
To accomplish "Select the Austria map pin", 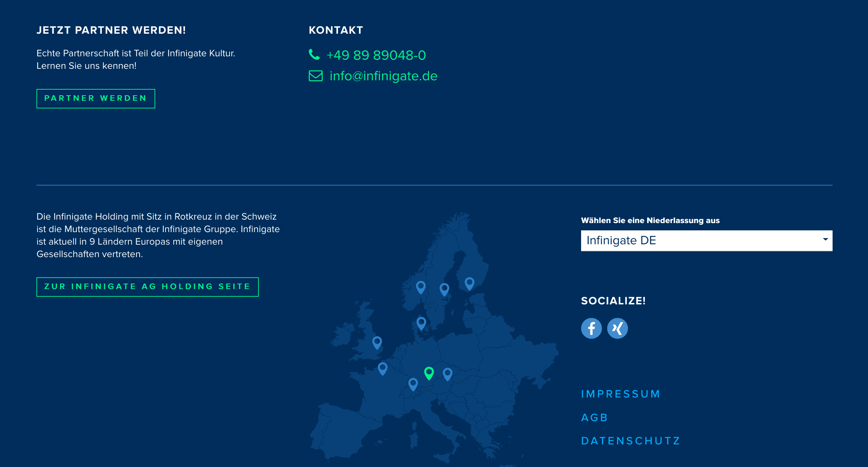I will 447,375.
